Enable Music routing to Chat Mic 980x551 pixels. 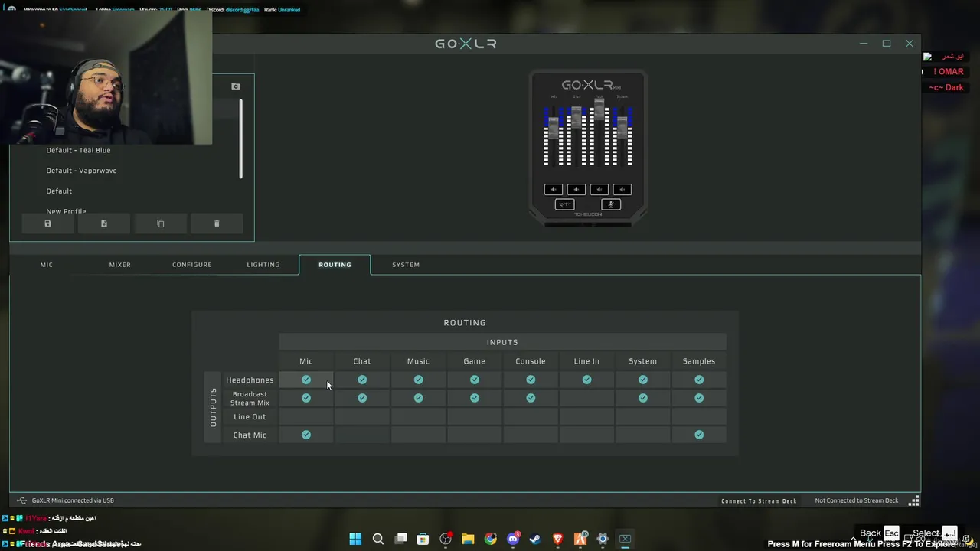click(x=418, y=435)
